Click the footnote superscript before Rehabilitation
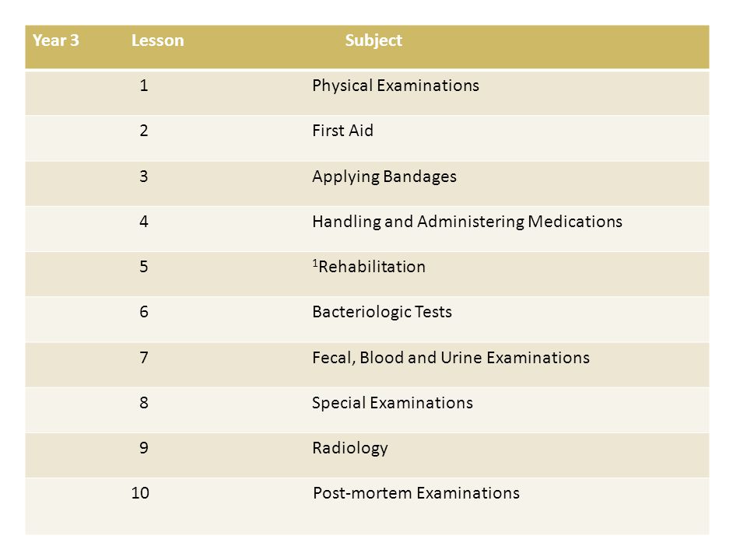The image size is (747, 560). tap(315, 263)
